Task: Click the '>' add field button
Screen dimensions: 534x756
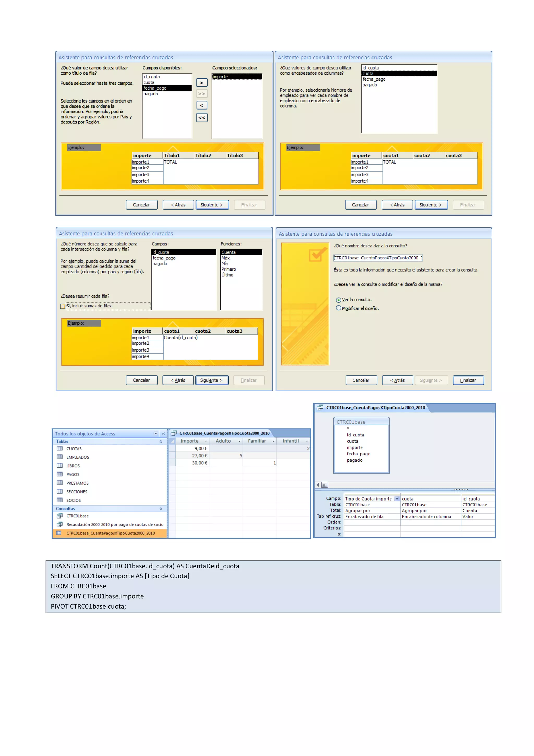Action: point(202,83)
